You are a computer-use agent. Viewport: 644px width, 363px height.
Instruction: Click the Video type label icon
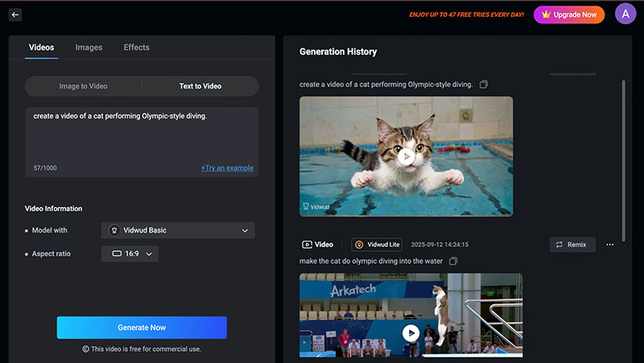pos(307,245)
